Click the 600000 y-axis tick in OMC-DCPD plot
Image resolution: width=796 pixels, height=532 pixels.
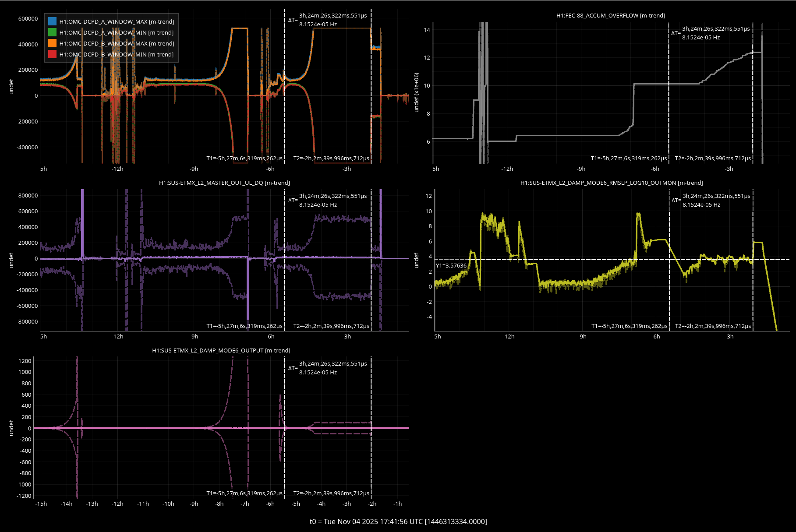(x=28, y=18)
